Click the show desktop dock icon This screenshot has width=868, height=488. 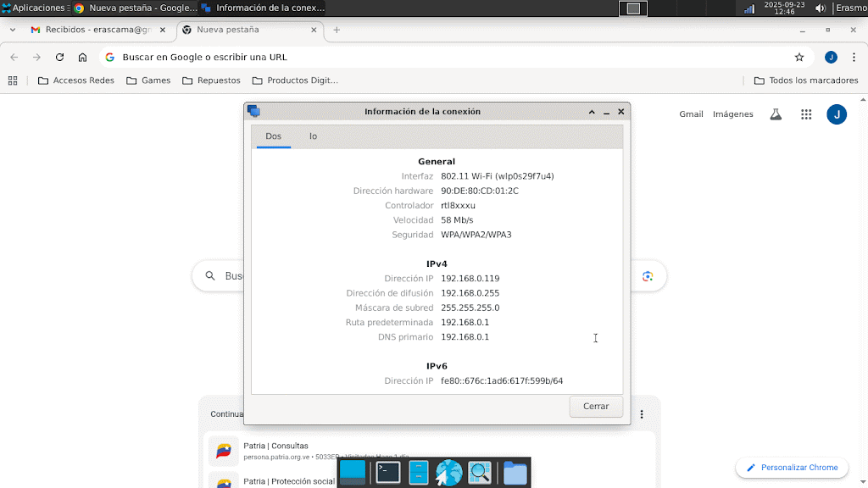click(x=352, y=473)
